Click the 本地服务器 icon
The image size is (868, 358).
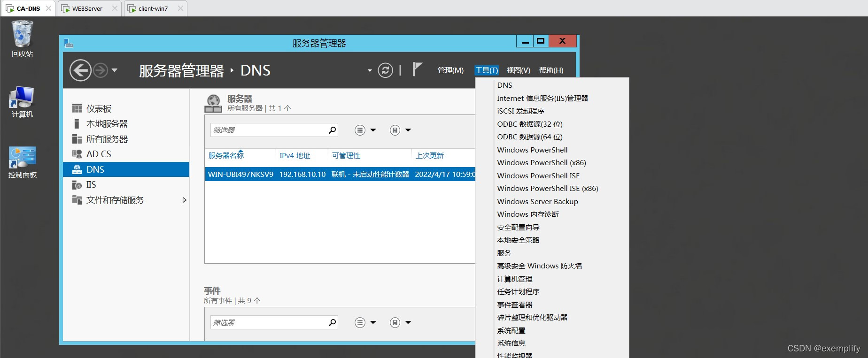[x=77, y=124]
